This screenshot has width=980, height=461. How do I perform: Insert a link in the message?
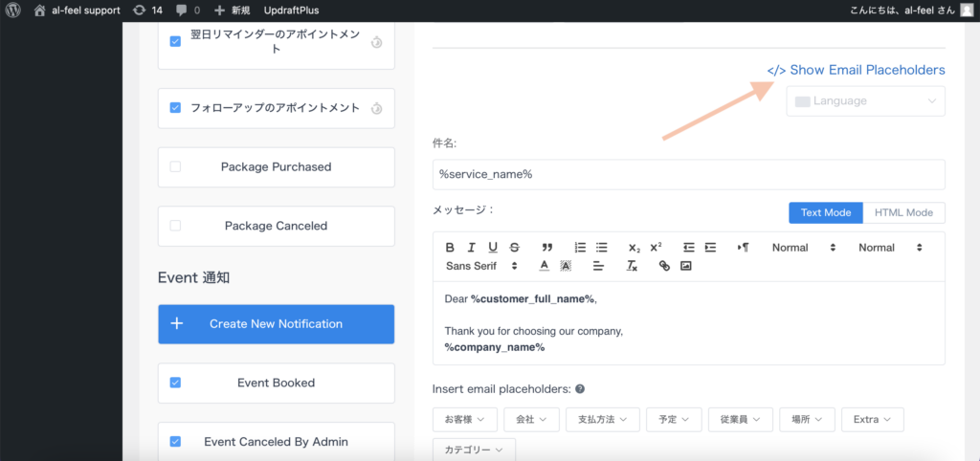coord(664,266)
